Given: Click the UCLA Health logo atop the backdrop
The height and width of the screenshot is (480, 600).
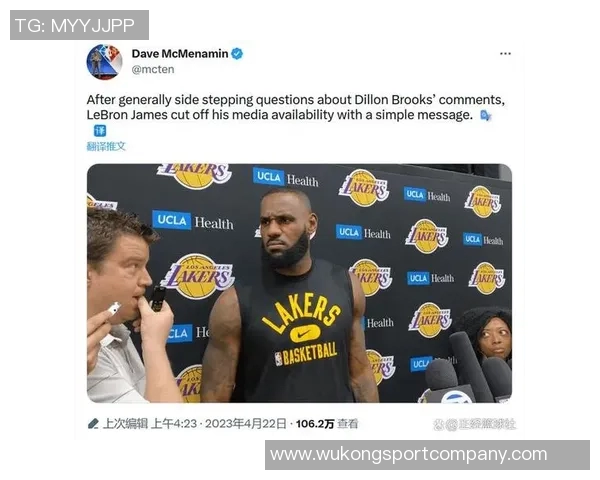Looking at the screenshot, I should point(285,178).
